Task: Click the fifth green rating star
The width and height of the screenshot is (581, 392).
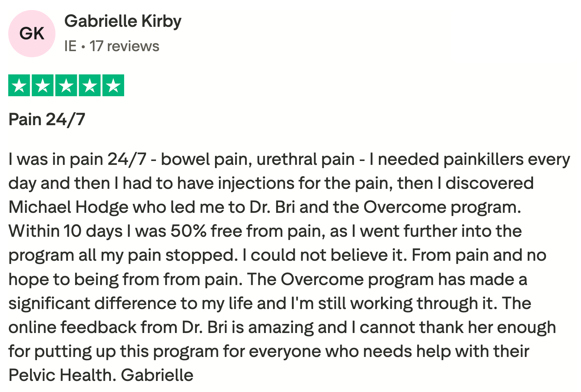Action: [x=113, y=85]
